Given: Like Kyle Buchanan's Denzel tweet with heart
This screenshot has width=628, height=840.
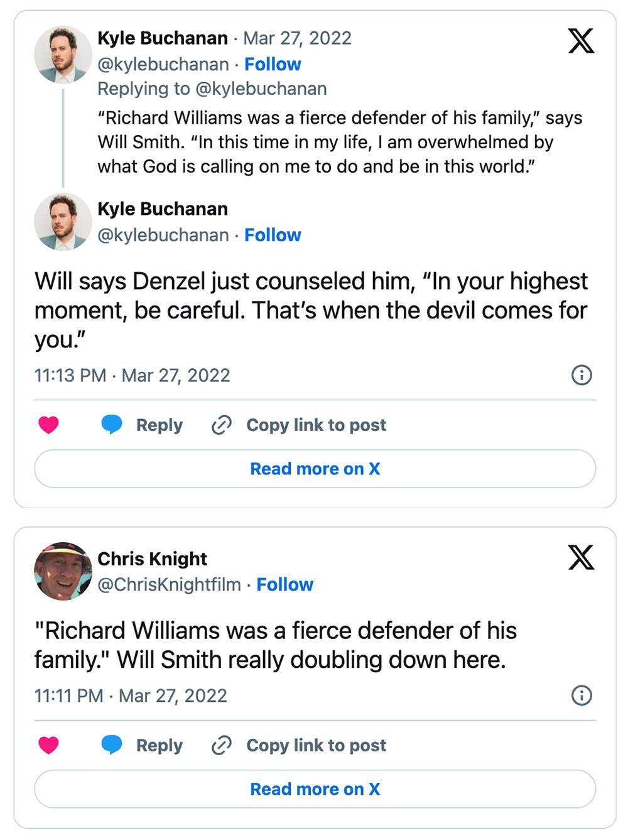Looking at the screenshot, I should (48, 425).
